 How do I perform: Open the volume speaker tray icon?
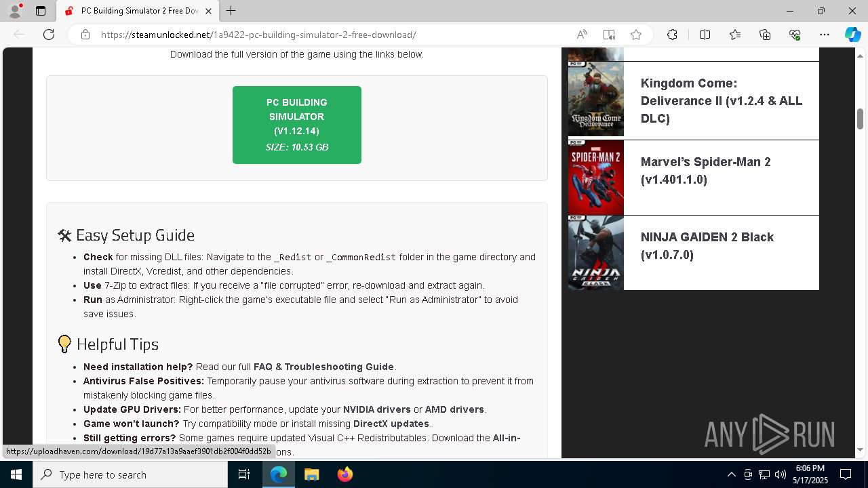[780, 474]
